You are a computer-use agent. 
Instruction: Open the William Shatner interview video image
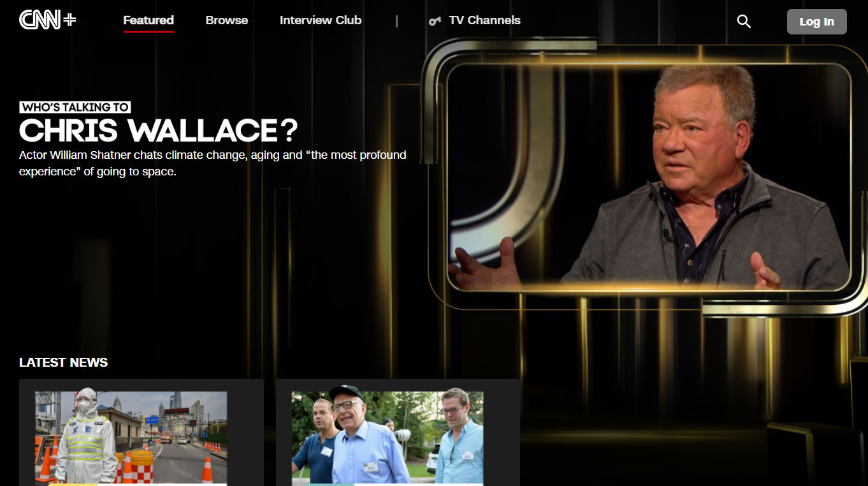point(649,177)
